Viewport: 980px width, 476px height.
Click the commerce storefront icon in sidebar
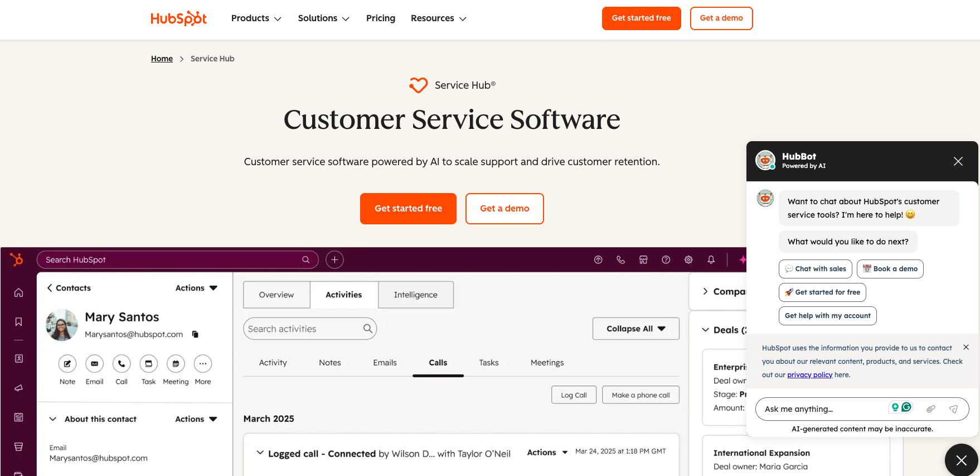pos(18,446)
